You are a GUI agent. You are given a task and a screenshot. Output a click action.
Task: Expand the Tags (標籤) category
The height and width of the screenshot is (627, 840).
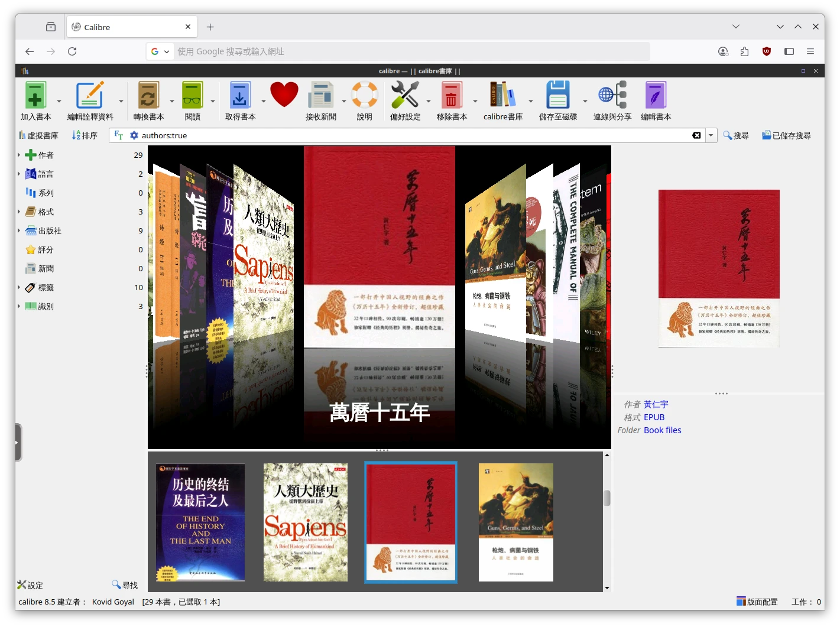[x=19, y=287]
